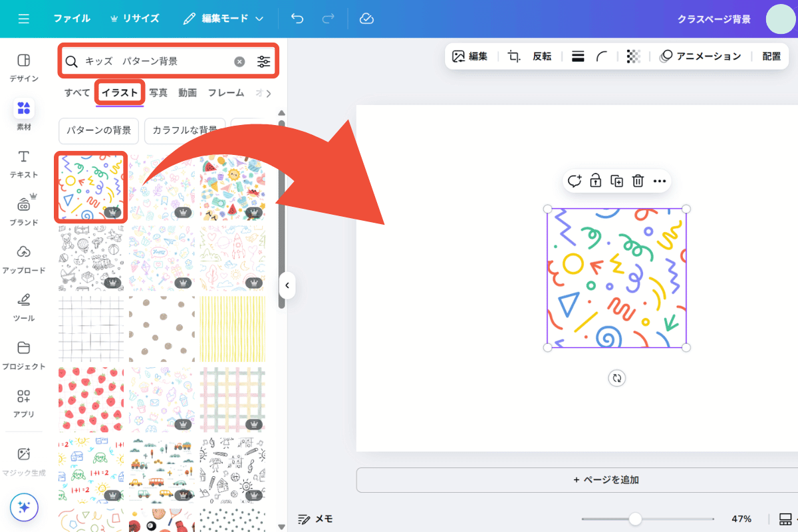Collapse the side panel with arrow handle
Viewport: 798px width, 532px height.
pos(287,285)
